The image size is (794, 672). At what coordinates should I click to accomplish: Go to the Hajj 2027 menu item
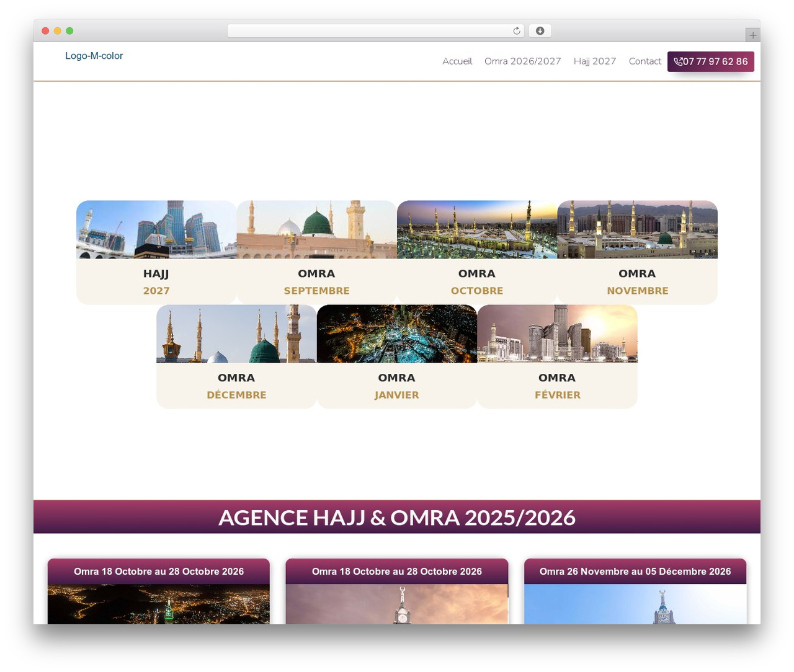pos(595,61)
